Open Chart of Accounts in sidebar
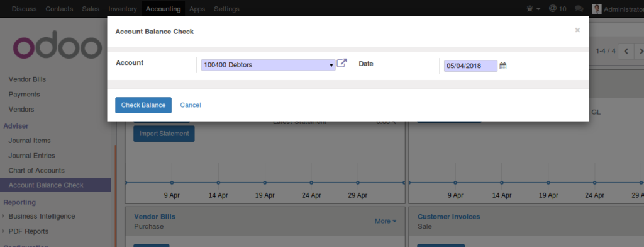This screenshot has width=644, height=247. [36, 170]
